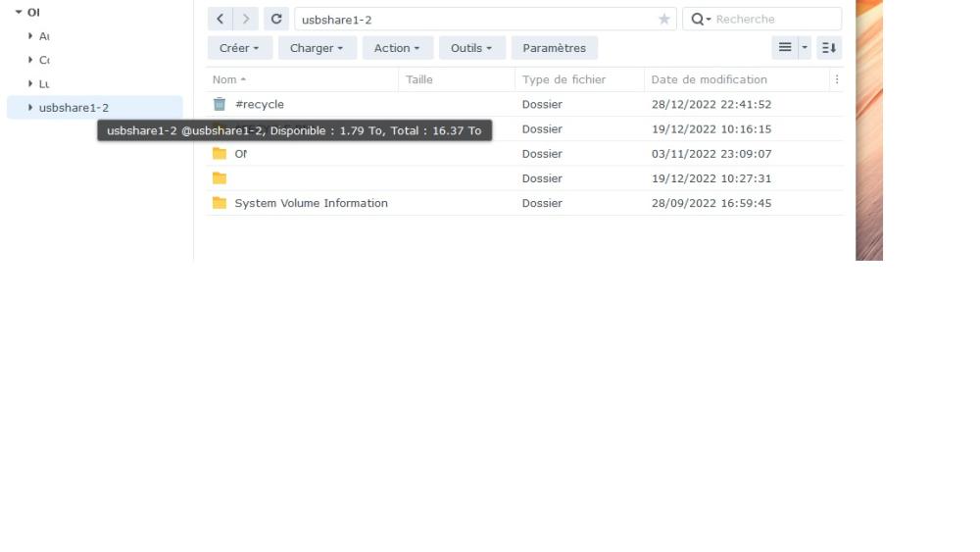Switch to list view mode icon
This screenshot has height=552, width=980.
point(784,47)
